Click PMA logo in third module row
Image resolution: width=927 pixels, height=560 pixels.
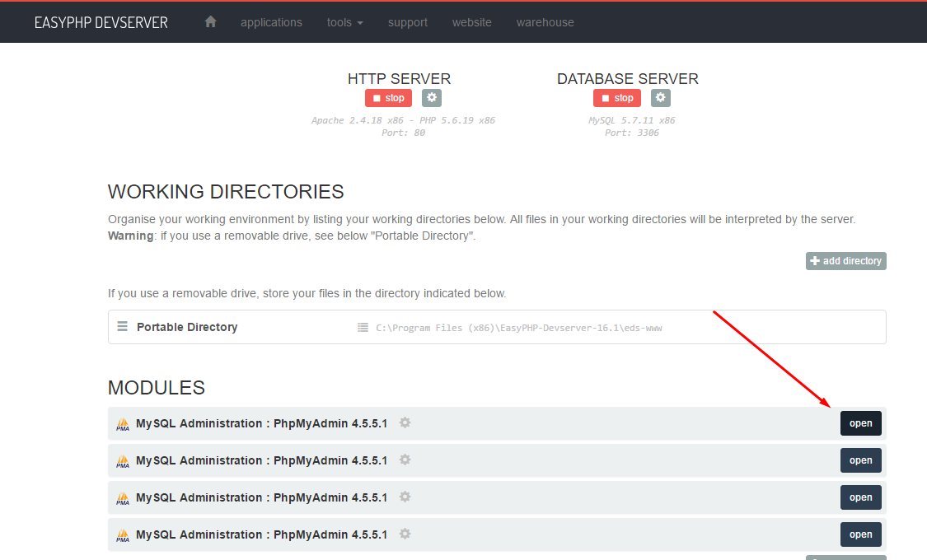123,498
